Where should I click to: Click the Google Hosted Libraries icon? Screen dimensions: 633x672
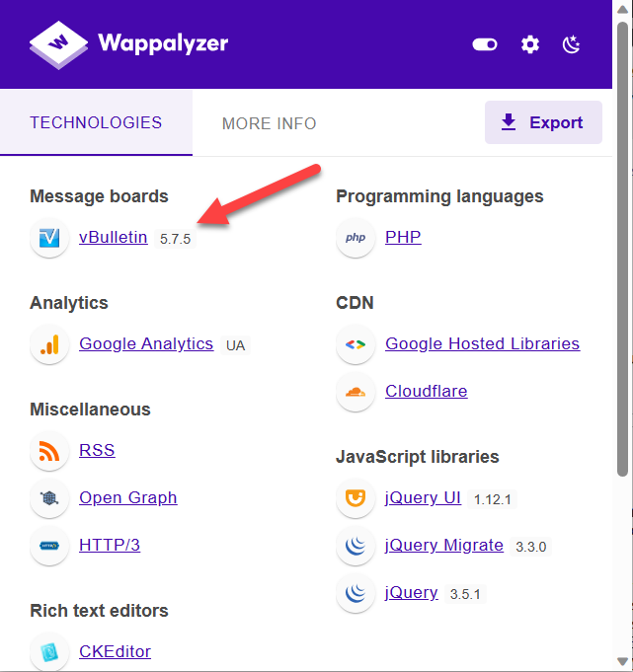click(x=356, y=344)
